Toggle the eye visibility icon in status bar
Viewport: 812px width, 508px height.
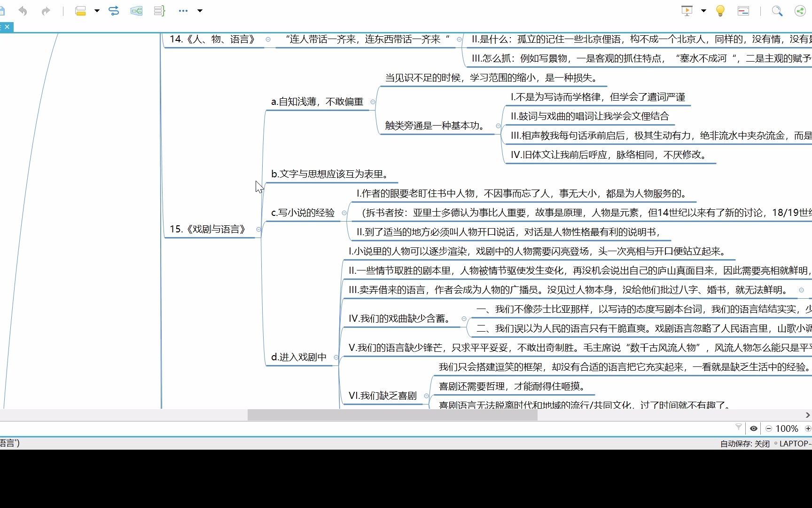click(753, 429)
